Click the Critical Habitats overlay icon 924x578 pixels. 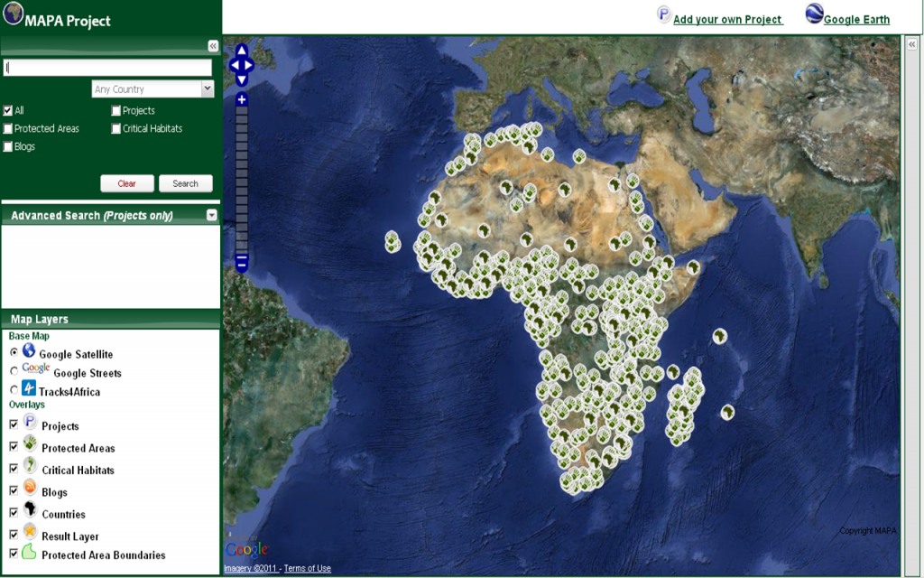(x=30, y=465)
